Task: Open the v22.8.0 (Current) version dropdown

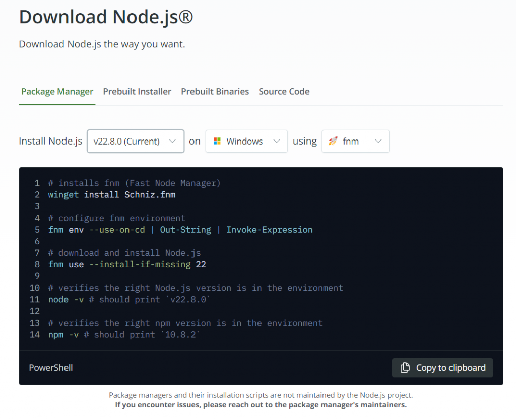Action: click(x=136, y=141)
